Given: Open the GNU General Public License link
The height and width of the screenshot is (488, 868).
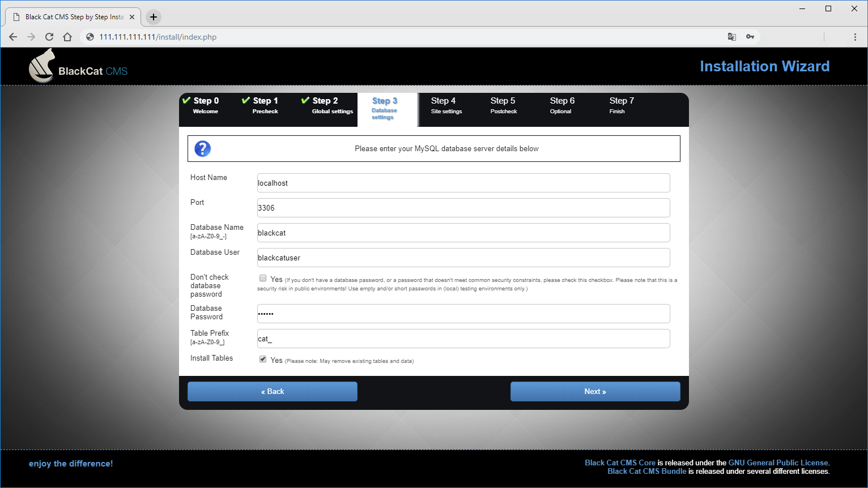Looking at the screenshot, I should [778, 463].
